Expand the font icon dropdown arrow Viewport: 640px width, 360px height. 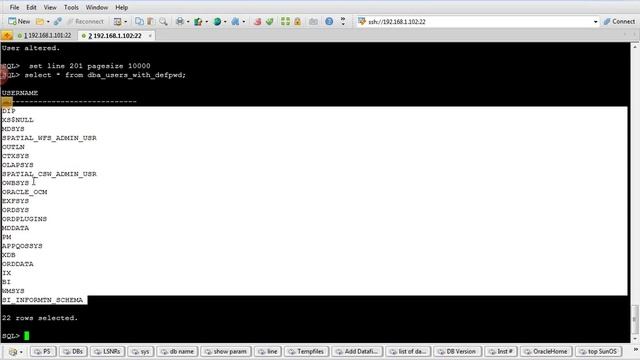tap(244, 22)
